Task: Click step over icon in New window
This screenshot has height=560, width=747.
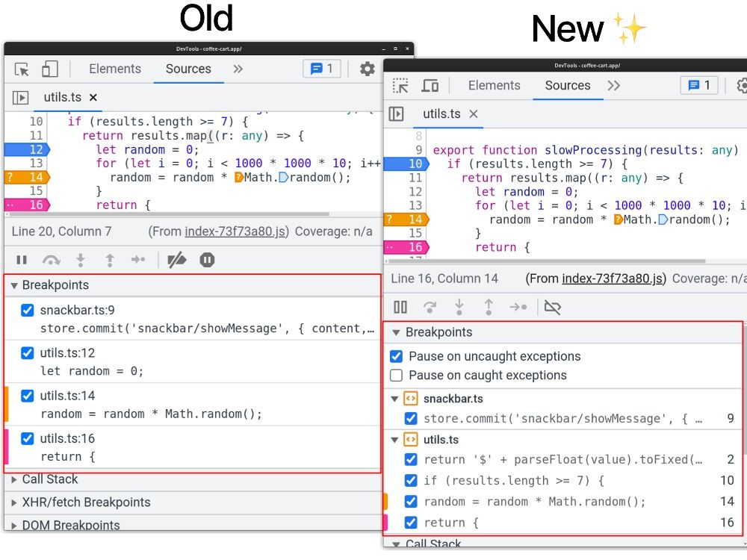Action: coord(430,308)
